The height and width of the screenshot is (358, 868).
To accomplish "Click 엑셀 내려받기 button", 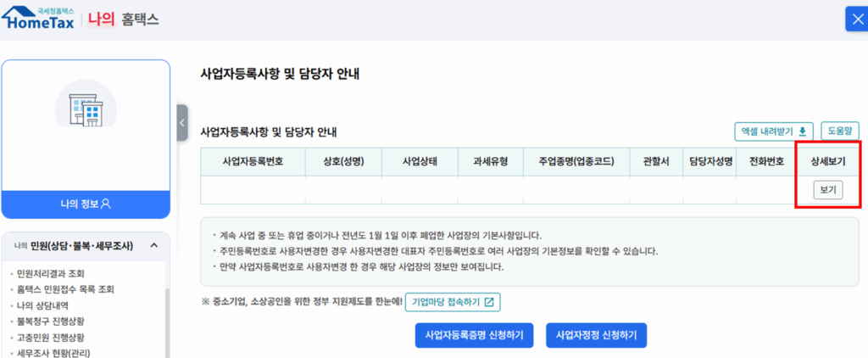I will tap(773, 131).
